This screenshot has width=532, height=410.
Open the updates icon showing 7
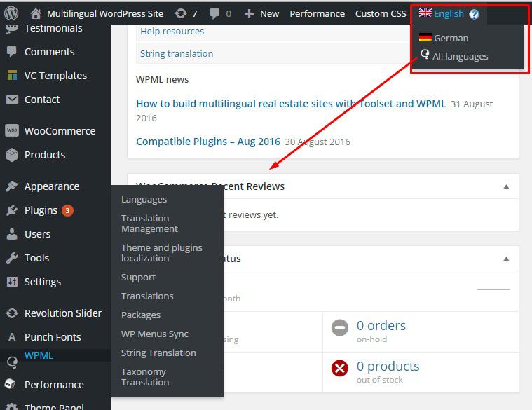pos(181,13)
